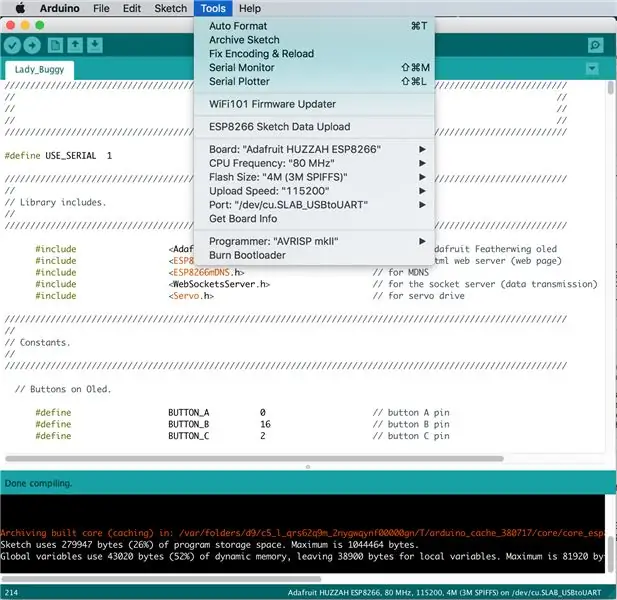Choose Burn Bootloader
The width and height of the screenshot is (617, 600).
pos(315,255)
